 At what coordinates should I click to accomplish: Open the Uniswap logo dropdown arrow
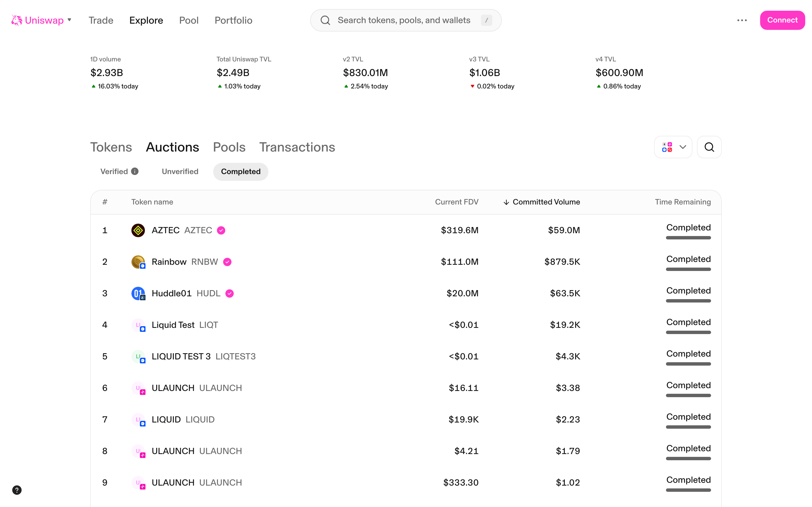pyautogui.click(x=69, y=20)
